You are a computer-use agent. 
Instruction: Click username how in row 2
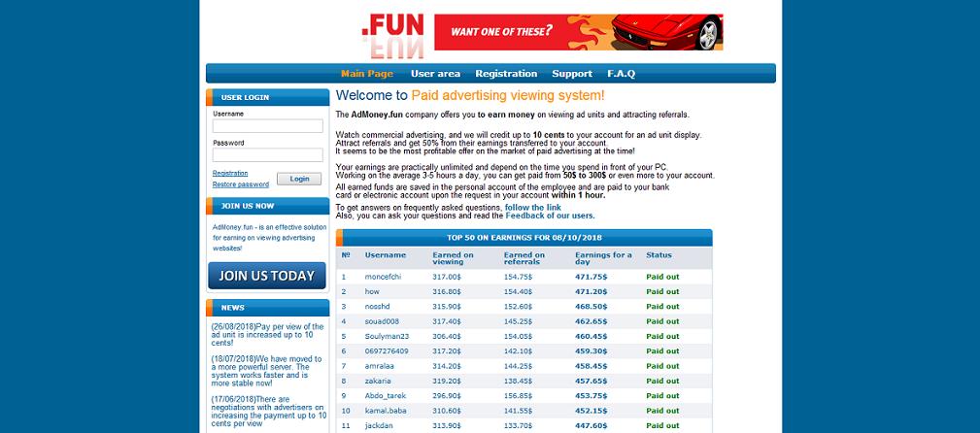click(x=372, y=292)
